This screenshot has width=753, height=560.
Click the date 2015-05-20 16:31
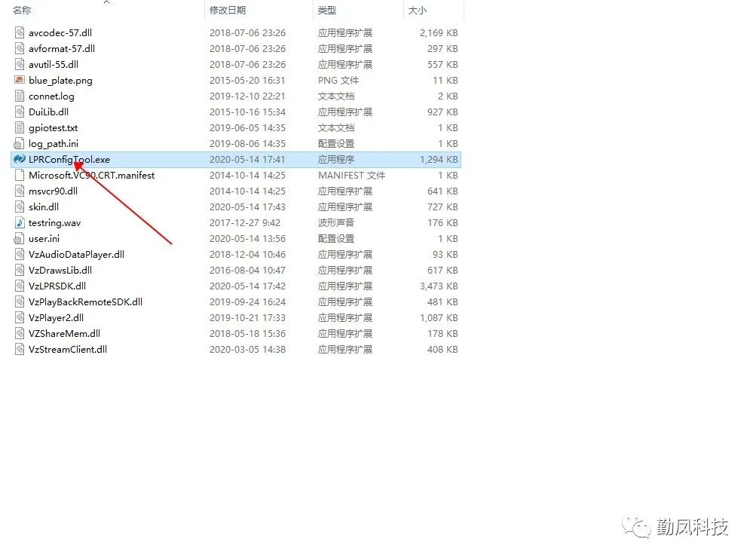(247, 80)
